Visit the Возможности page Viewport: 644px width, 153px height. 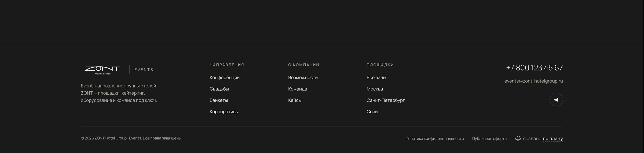[303, 77]
